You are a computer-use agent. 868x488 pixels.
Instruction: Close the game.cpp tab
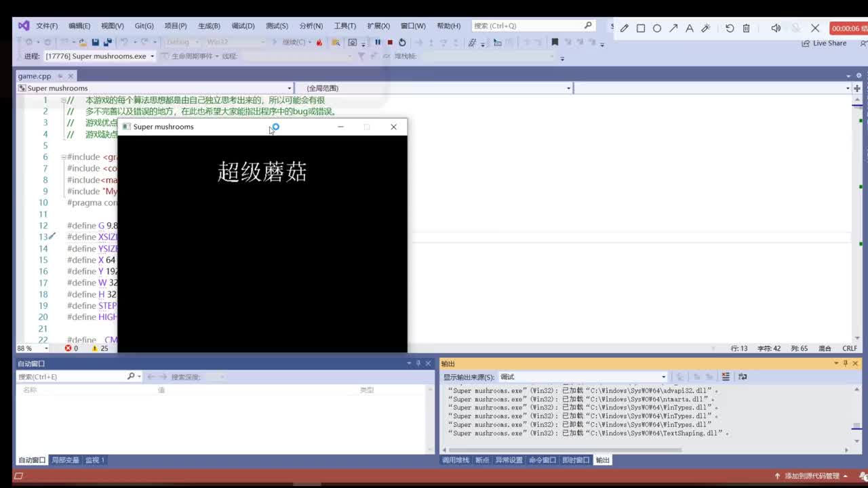pos(71,76)
